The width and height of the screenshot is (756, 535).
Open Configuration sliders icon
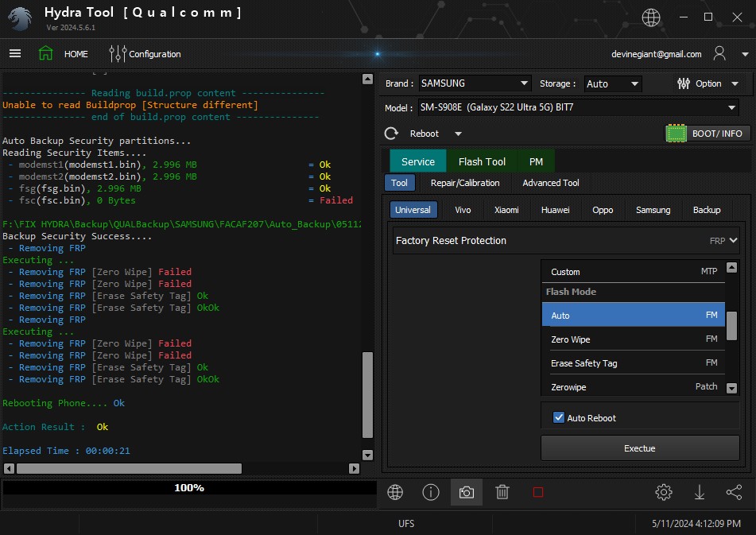[117, 53]
